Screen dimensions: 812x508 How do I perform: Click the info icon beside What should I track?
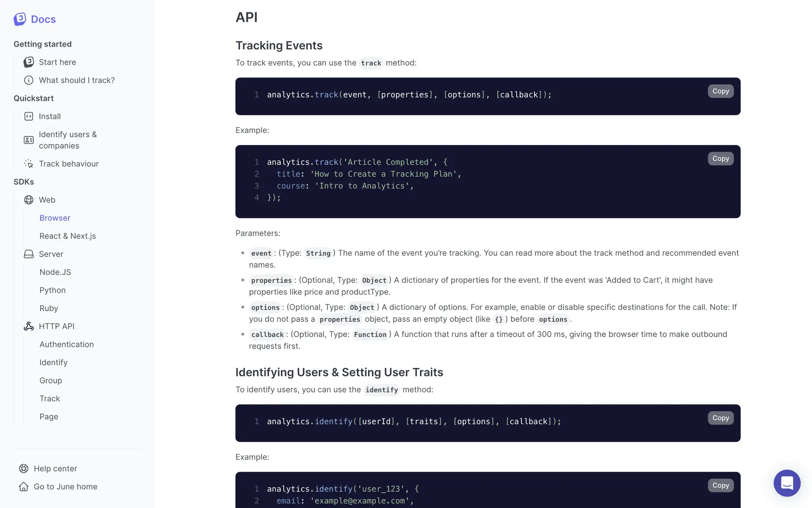(x=29, y=80)
